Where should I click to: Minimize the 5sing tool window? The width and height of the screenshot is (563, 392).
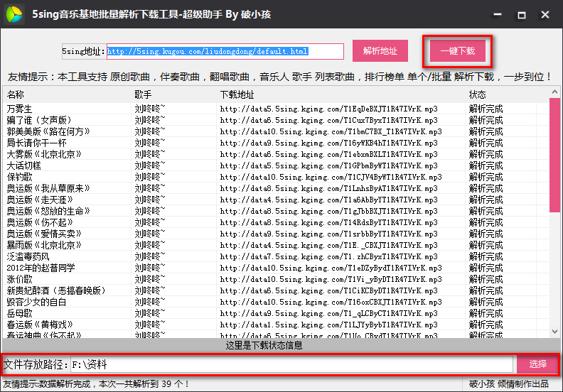tap(498, 14)
